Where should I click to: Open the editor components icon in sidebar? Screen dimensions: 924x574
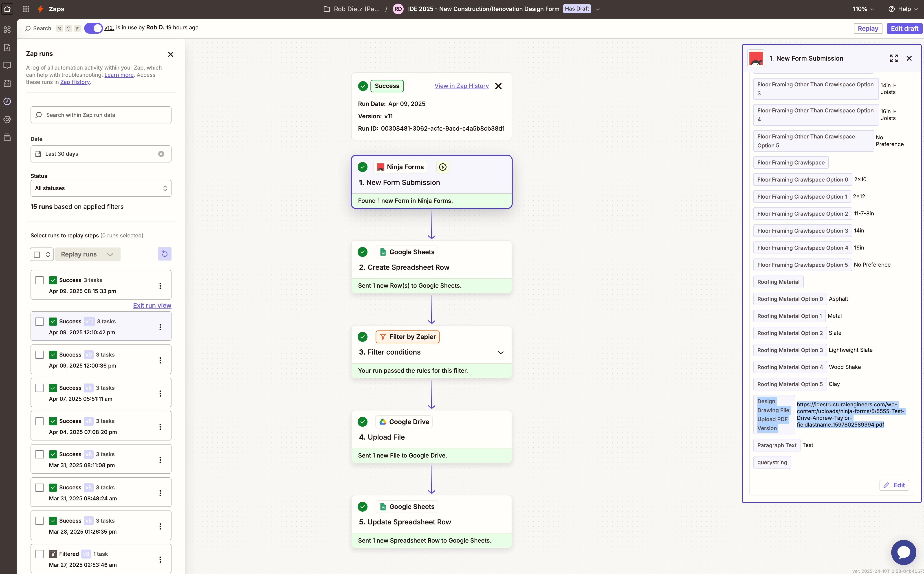tap(7, 30)
